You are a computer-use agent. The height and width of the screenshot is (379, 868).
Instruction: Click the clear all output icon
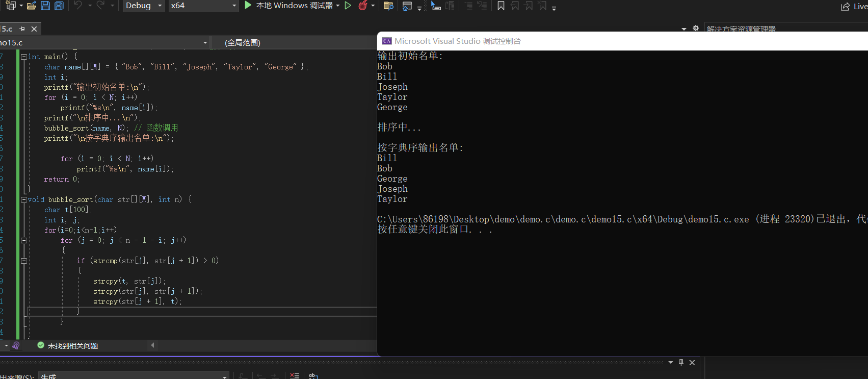click(x=295, y=376)
